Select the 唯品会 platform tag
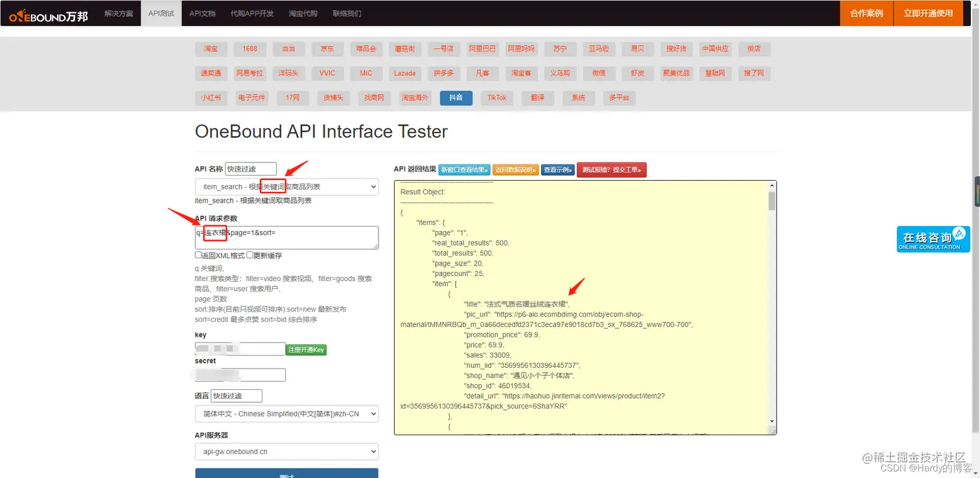Screen dimensions: 980x478 click(x=366, y=49)
